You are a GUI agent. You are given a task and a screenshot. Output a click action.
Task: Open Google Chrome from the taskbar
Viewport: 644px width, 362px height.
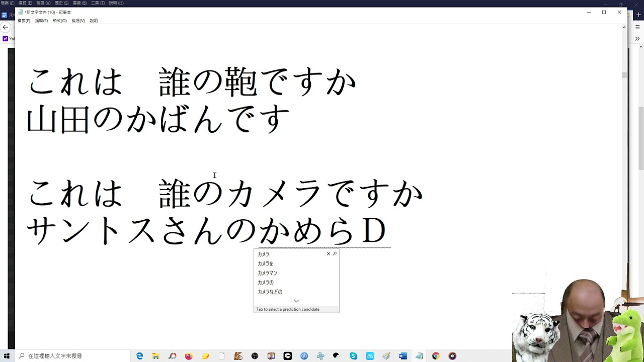click(x=436, y=356)
